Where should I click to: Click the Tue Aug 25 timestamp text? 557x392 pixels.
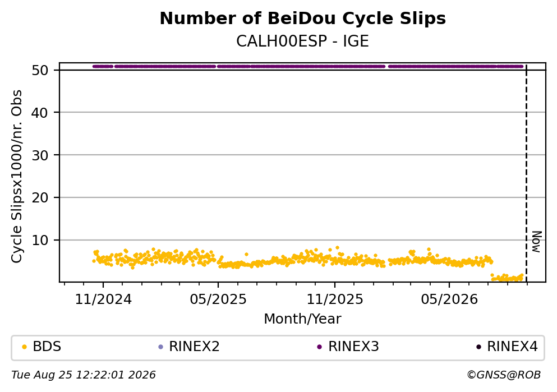[84, 375]
